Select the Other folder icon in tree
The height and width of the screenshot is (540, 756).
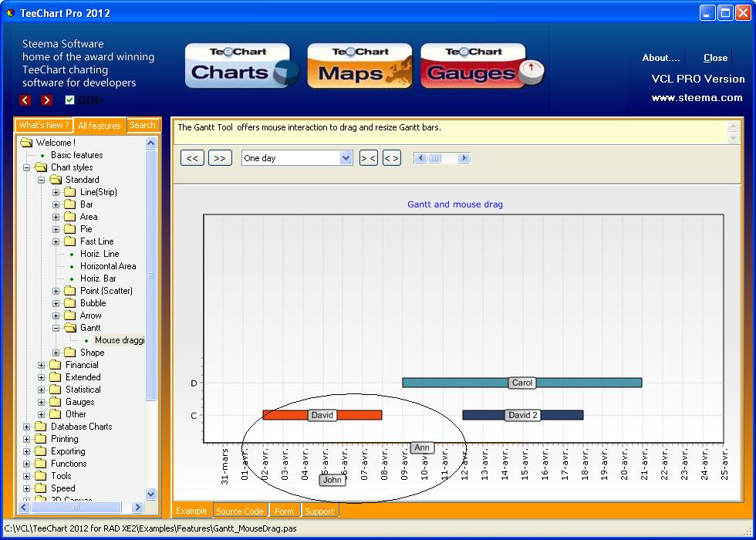point(56,414)
